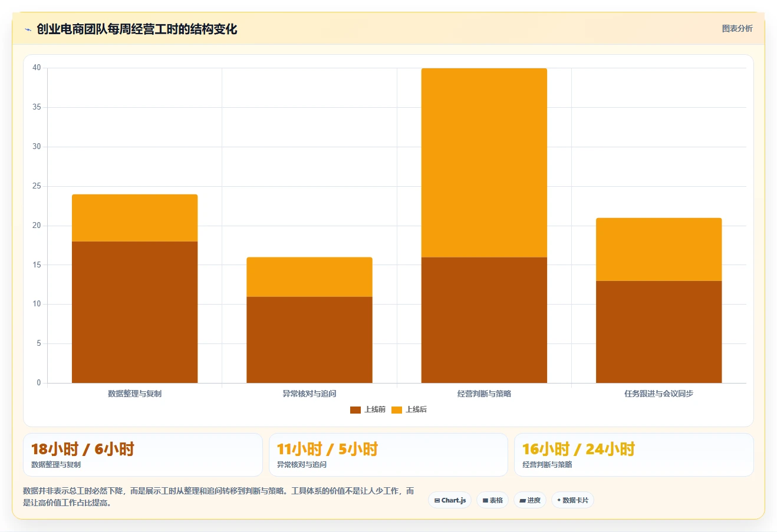777x532 pixels.
Task: Click the 上线后 bar segment for 经营判断与策略
Action: coord(484,163)
